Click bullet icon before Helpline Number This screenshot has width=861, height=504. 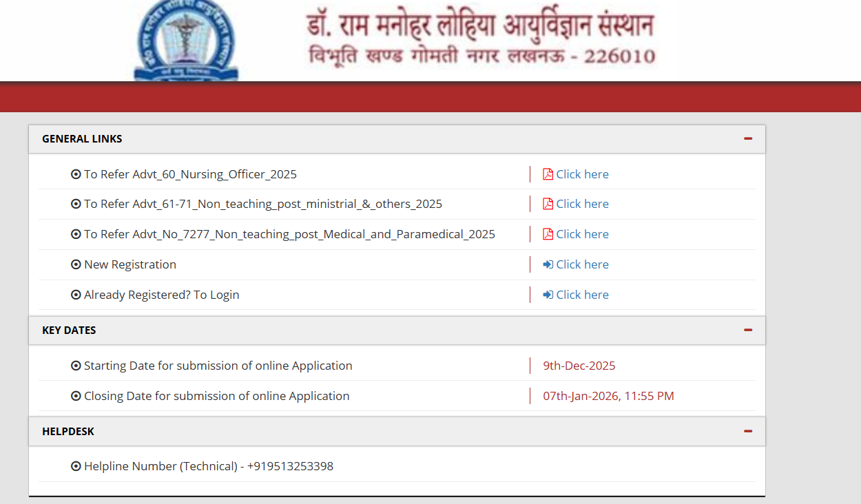(x=76, y=466)
